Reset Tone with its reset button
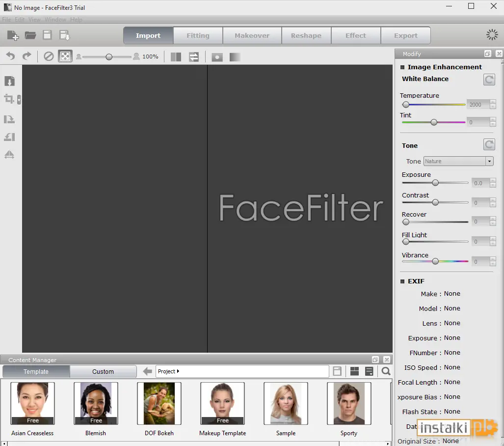This screenshot has width=504, height=446. point(489,144)
